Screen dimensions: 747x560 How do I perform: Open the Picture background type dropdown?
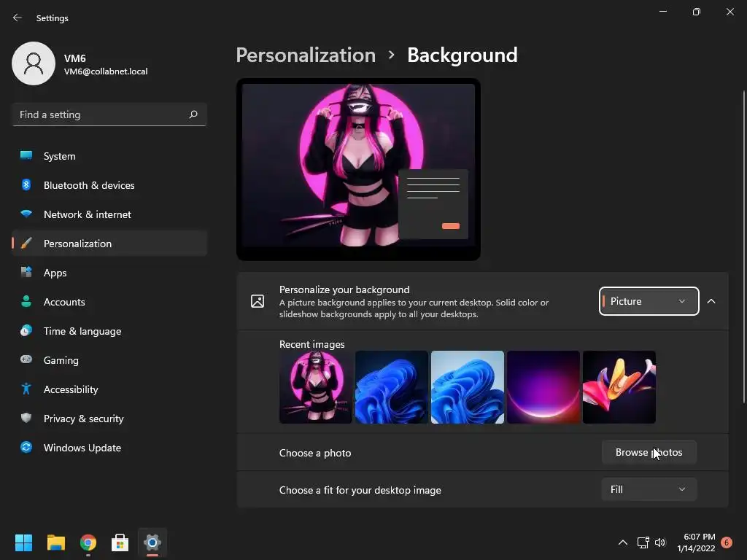(649, 301)
